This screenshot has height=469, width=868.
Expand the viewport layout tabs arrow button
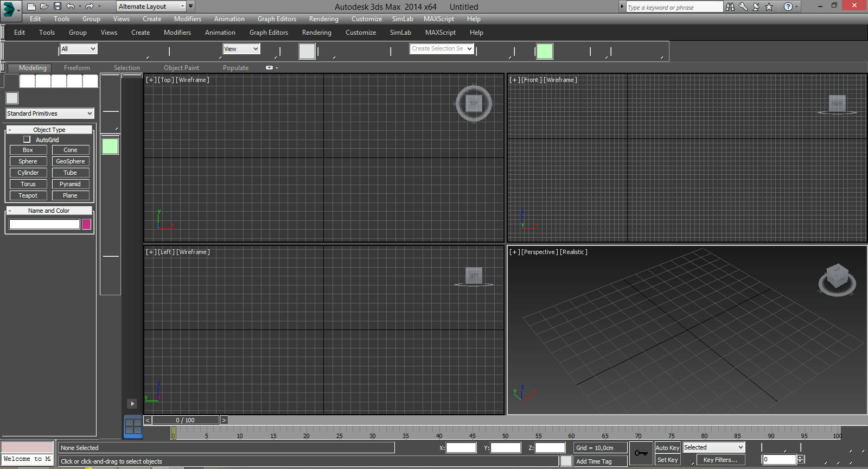(132, 403)
